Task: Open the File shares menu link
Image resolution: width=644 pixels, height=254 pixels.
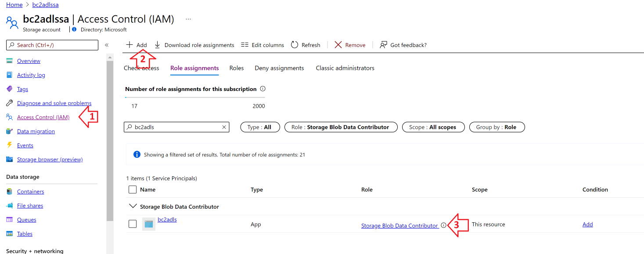Action: 30,206
